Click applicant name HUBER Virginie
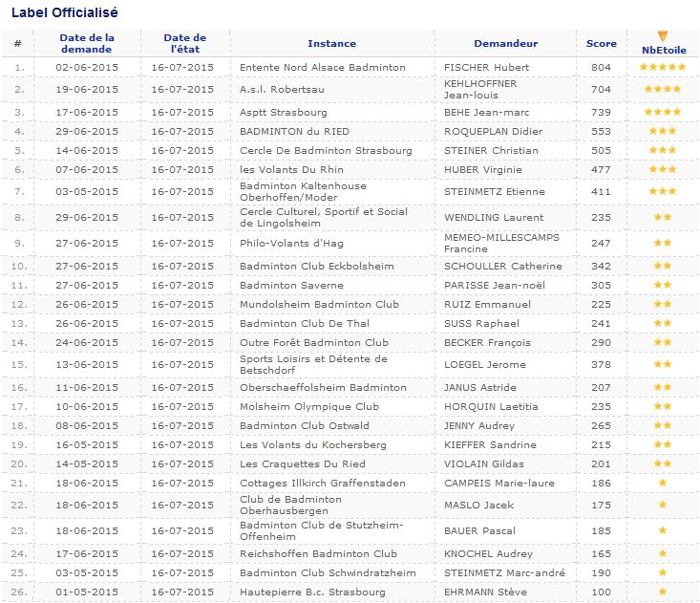Image resolution: width=700 pixels, height=603 pixels. tap(484, 169)
